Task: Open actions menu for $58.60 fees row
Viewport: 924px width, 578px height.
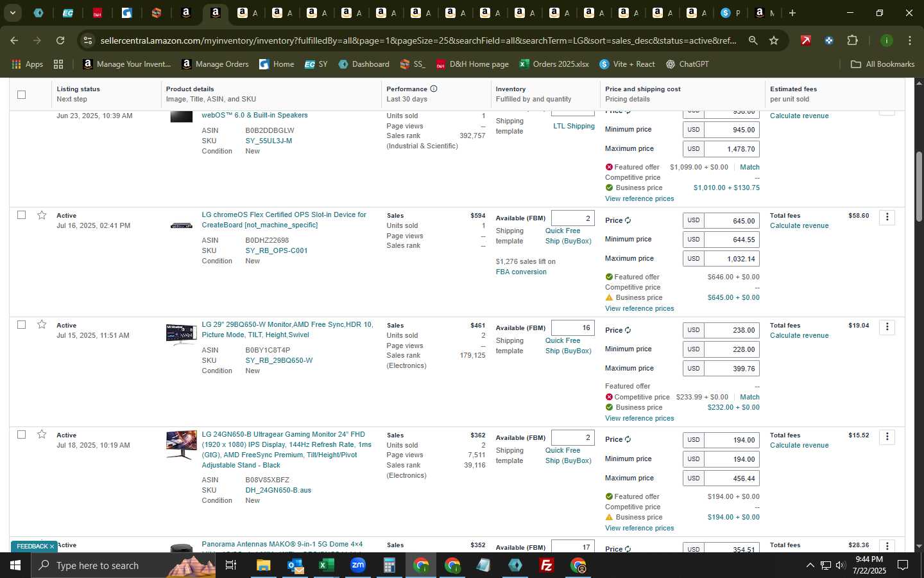Action: tap(887, 217)
